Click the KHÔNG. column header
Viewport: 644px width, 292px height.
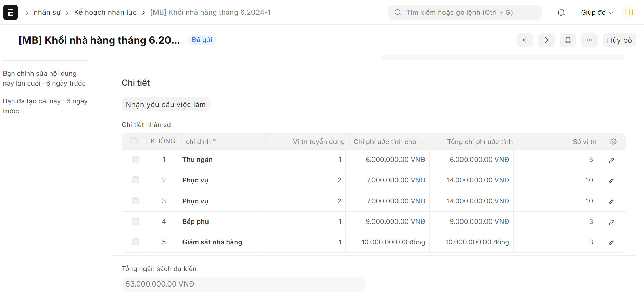point(164,141)
